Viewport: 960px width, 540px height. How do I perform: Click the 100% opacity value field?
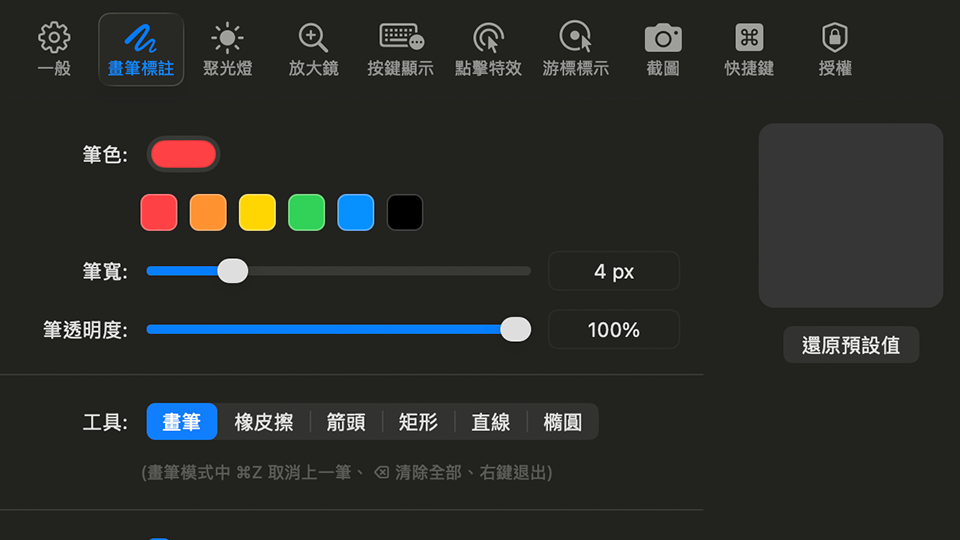pyautogui.click(x=614, y=330)
